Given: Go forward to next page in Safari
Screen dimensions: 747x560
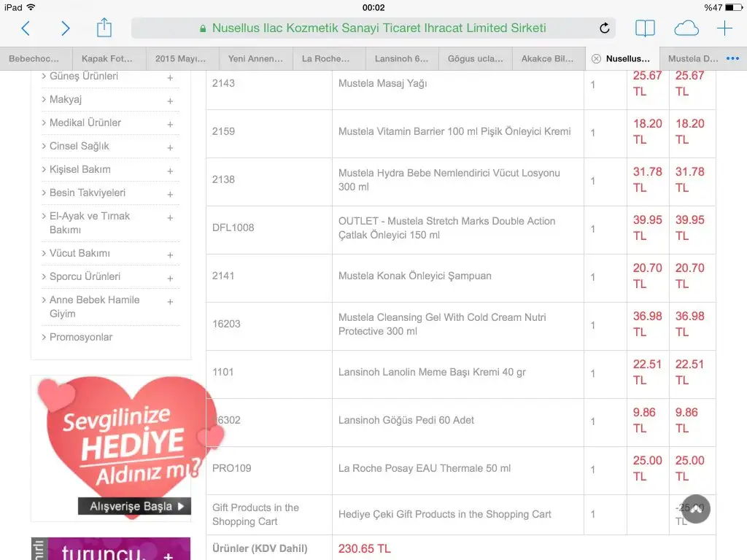Looking at the screenshot, I should pyautogui.click(x=65, y=28).
